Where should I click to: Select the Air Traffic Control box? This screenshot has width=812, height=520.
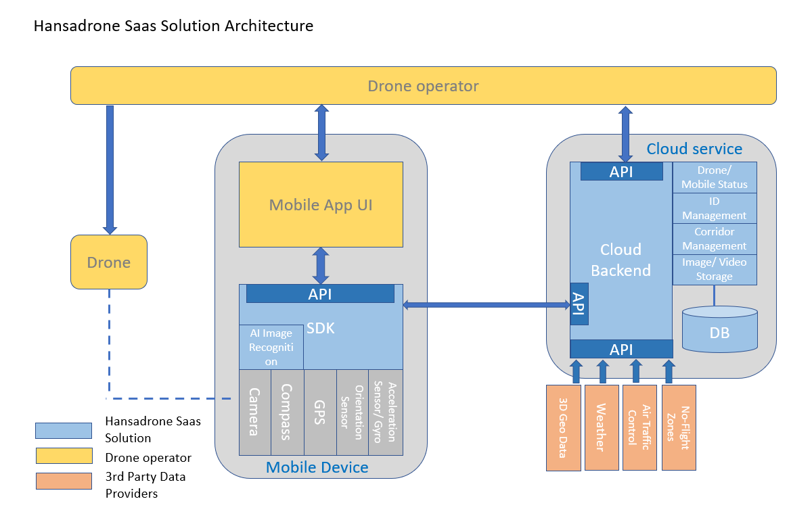[639, 427]
